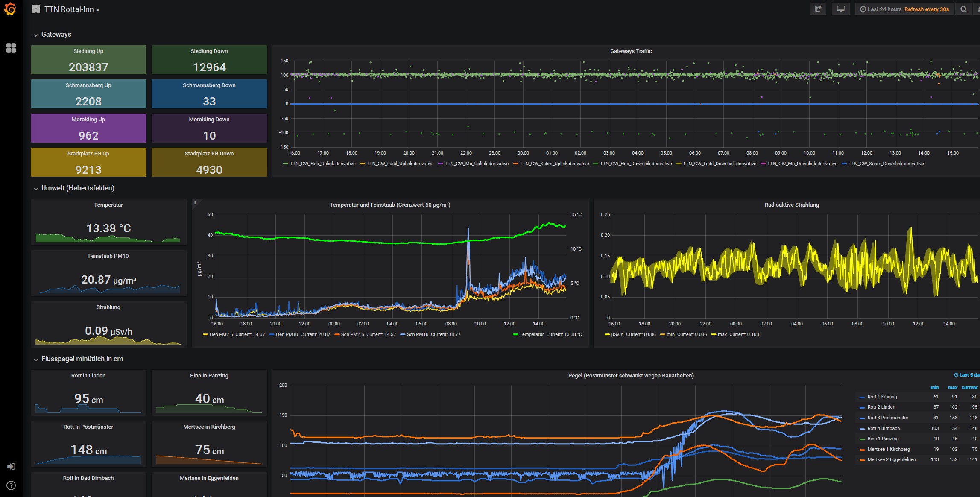980x497 pixels.
Task: Click the Siedlung Up stat panel
Action: (88, 60)
